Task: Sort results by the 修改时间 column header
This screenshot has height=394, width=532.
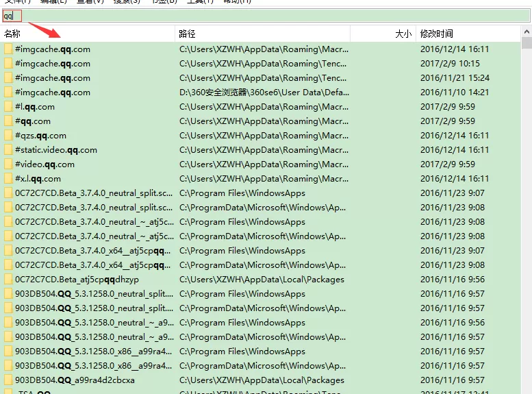Action: click(x=468, y=34)
